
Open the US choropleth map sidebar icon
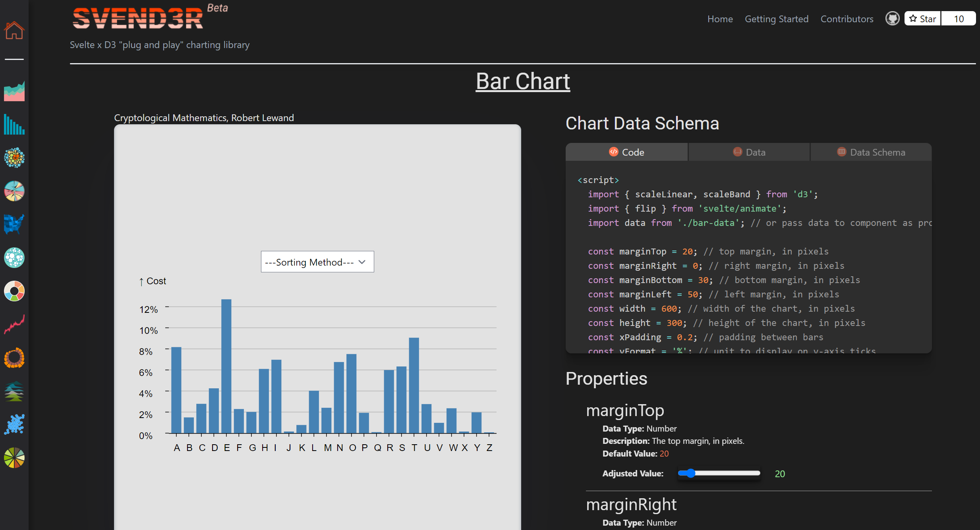[x=14, y=224]
